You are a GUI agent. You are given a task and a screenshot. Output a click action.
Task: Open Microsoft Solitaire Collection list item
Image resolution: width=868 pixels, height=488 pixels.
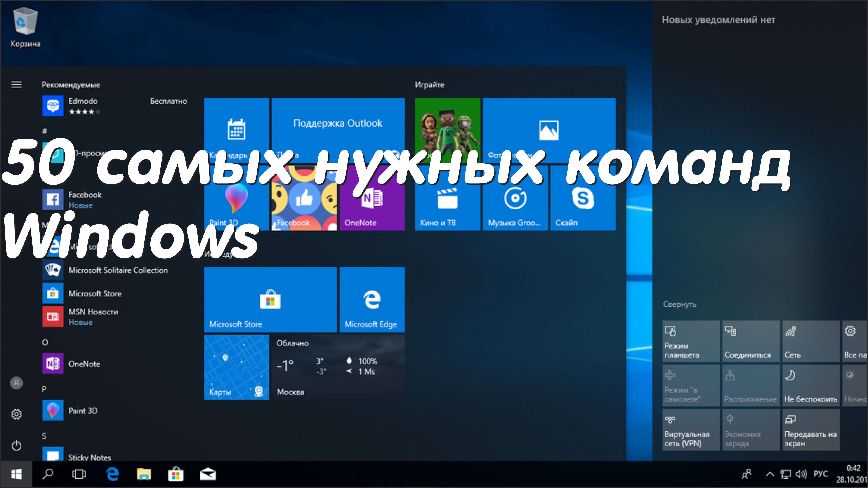point(118,270)
